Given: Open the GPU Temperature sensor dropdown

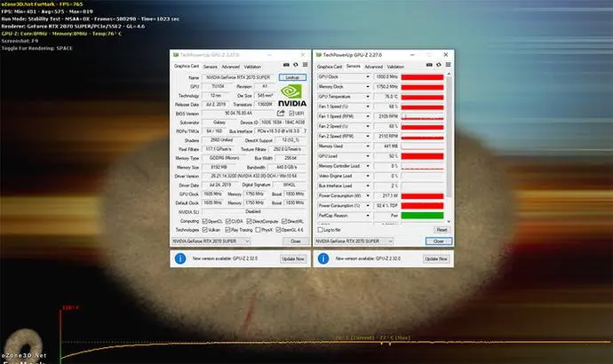Looking at the screenshot, I should [368, 97].
